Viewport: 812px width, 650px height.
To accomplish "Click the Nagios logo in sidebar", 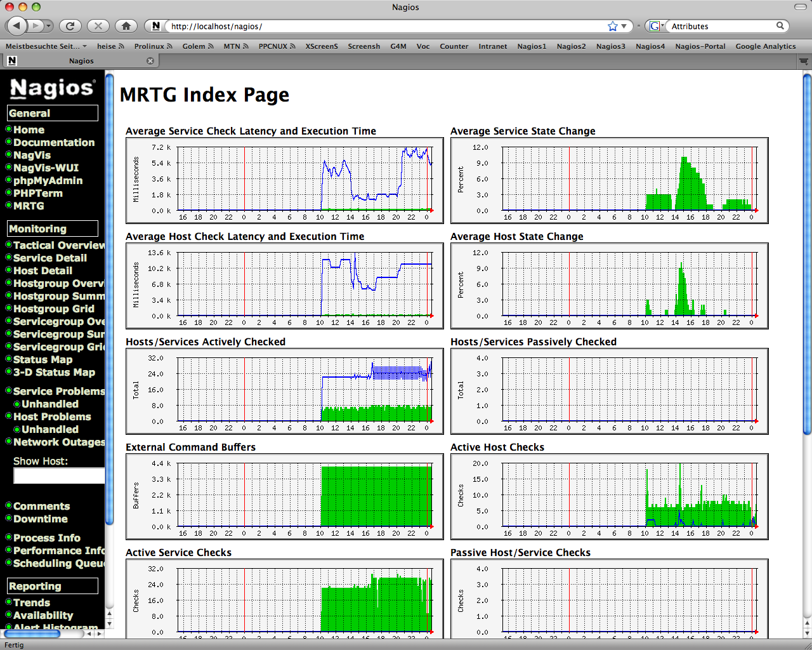I will (x=52, y=88).
